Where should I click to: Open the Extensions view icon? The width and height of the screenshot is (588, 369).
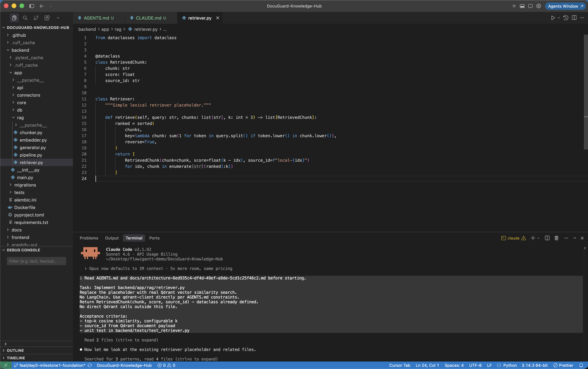tap(47, 18)
